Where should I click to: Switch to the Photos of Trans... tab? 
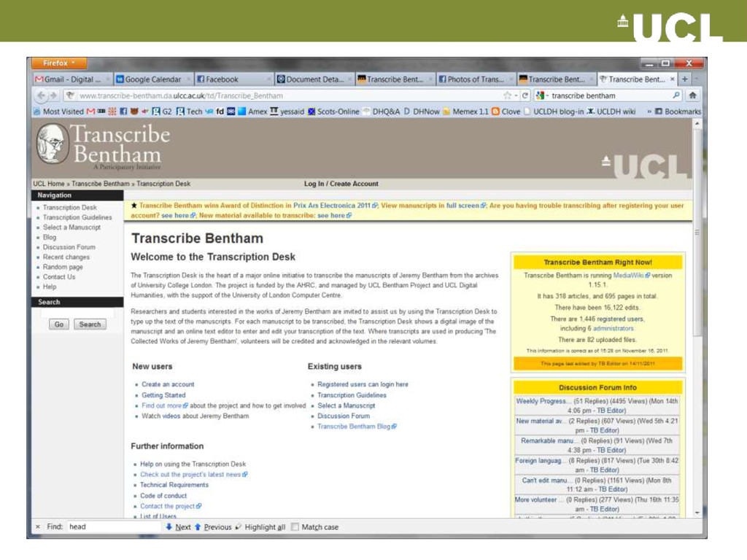point(474,79)
